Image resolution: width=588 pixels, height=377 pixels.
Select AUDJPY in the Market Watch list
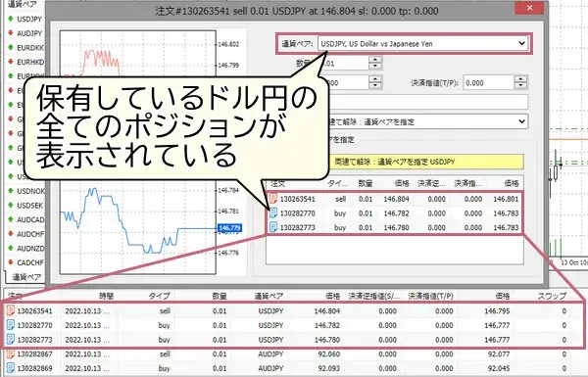point(29,33)
